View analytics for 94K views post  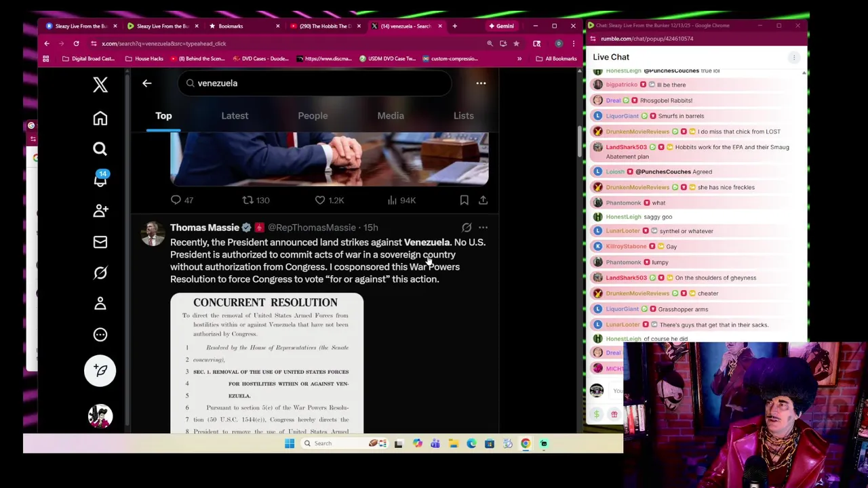[x=401, y=200]
